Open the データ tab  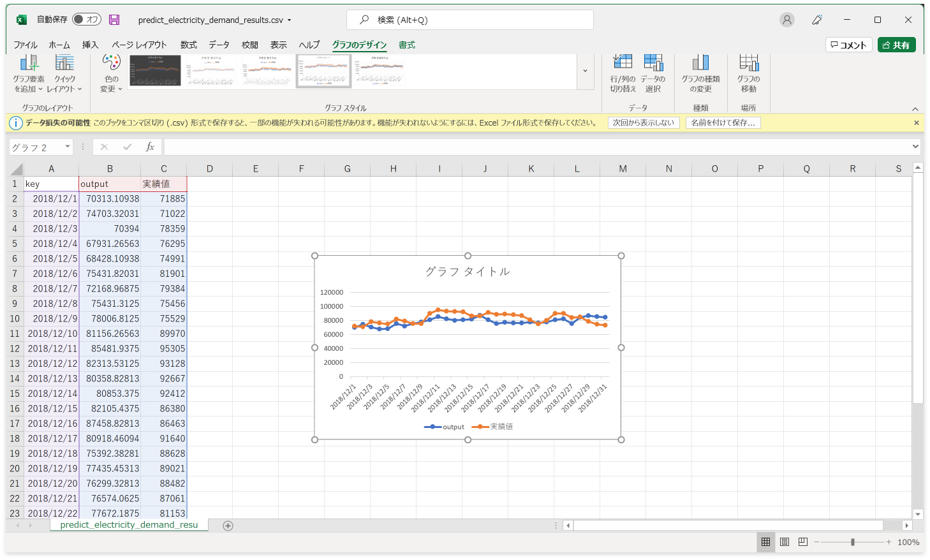click(219, 45)
